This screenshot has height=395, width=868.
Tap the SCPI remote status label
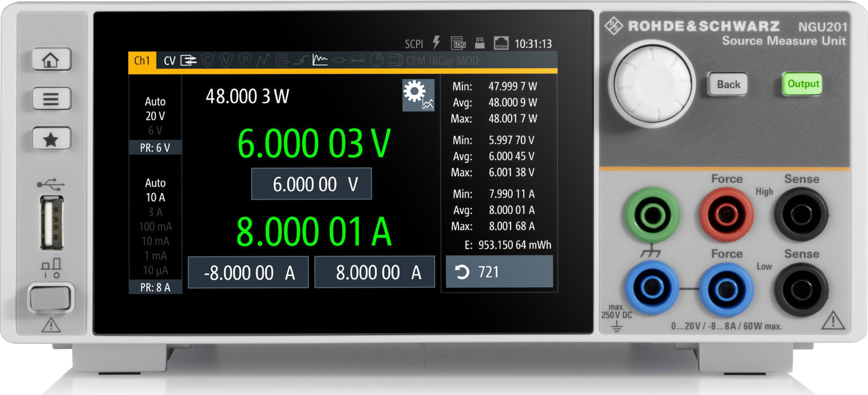(414, 44)
